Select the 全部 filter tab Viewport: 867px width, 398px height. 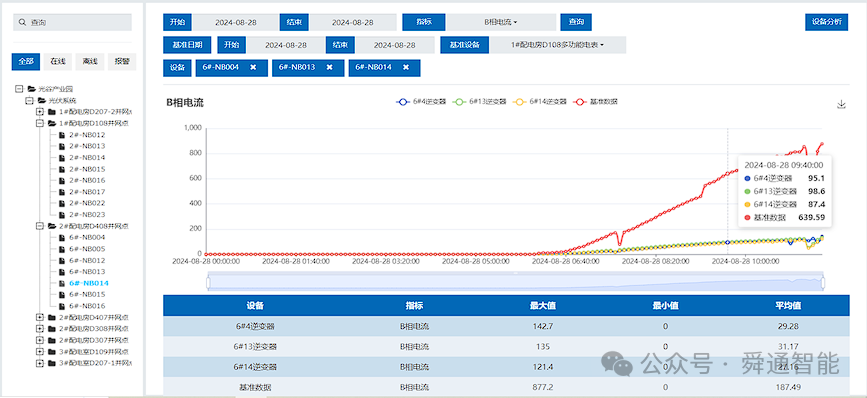click(26, 61)
